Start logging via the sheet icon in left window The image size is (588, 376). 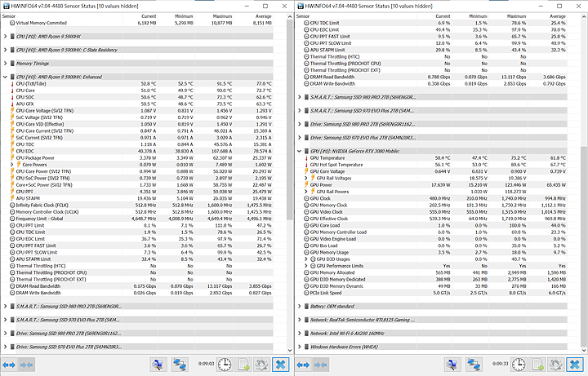point(243,365)
